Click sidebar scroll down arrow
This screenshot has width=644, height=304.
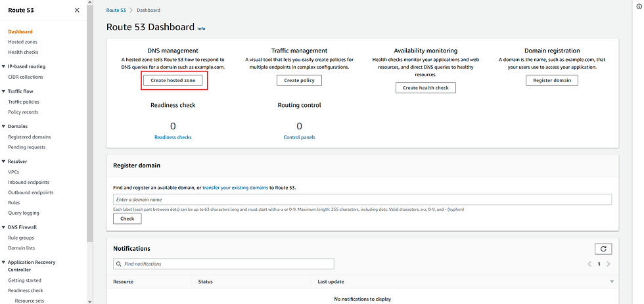pyautogui.click(x=90, y=301)
